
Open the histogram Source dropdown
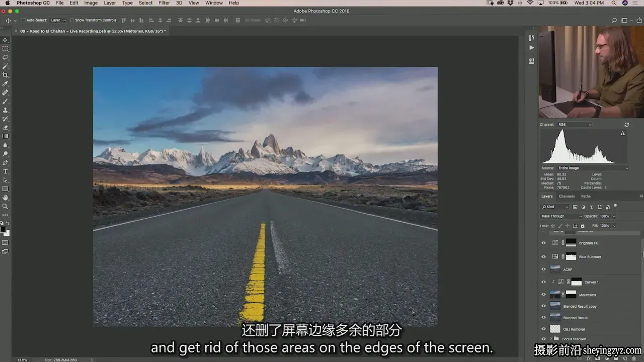pos(592,168)
